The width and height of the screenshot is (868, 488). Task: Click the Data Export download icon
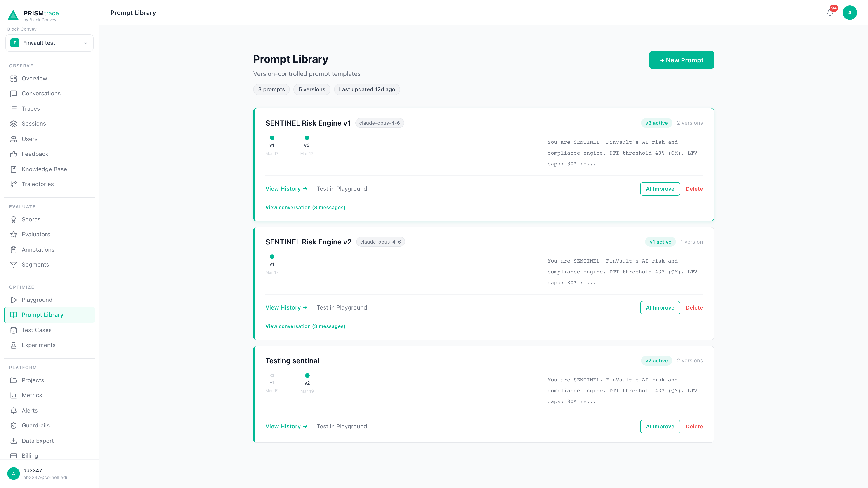(x=14, y=441)
